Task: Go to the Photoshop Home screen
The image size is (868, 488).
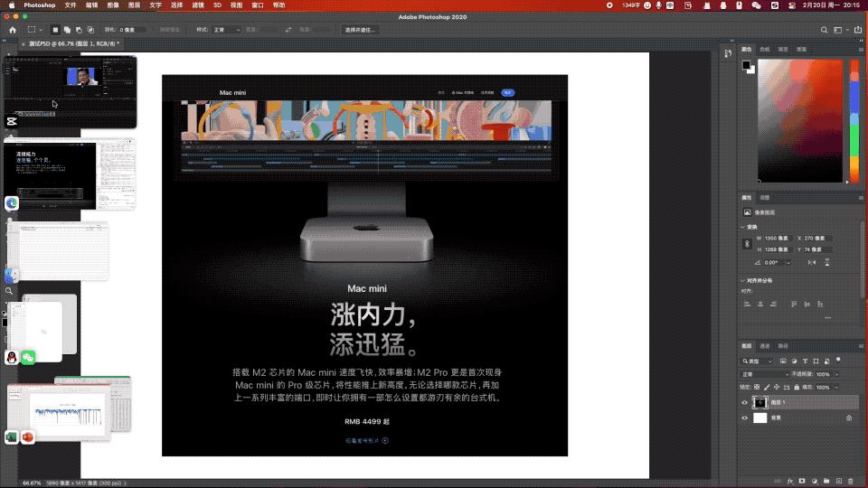Action: pyautogui.click(x=13, y=30)
